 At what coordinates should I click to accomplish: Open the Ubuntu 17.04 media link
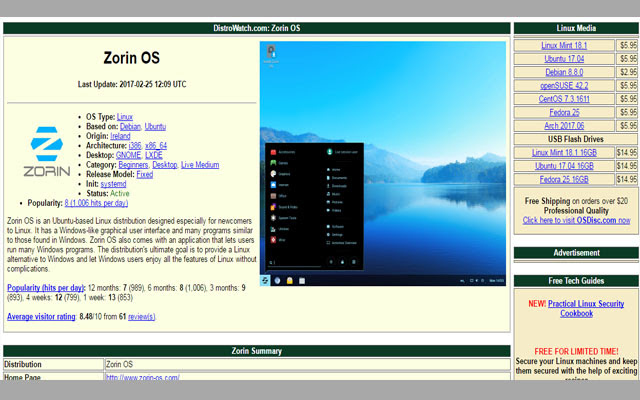tap(564, 59)
